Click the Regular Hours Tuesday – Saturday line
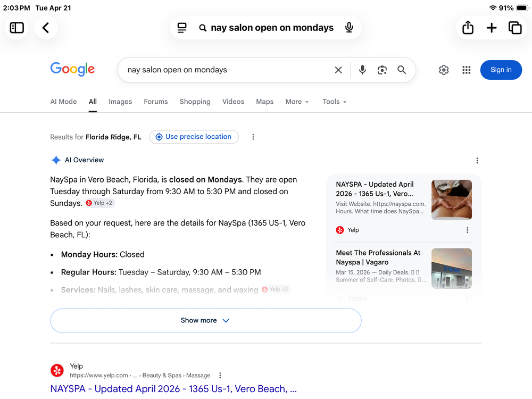The height and width of the screenshot is (399, 532). [x=161, y=272]
